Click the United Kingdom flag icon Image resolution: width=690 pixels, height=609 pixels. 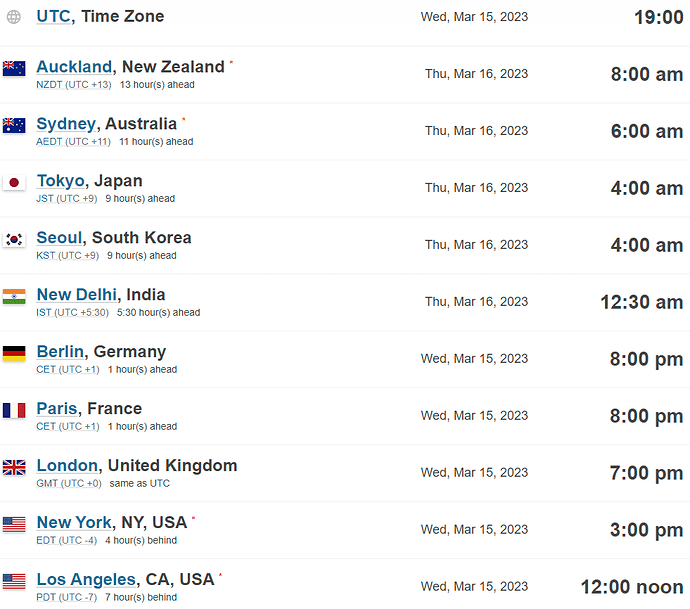click(x=14, y=467)
